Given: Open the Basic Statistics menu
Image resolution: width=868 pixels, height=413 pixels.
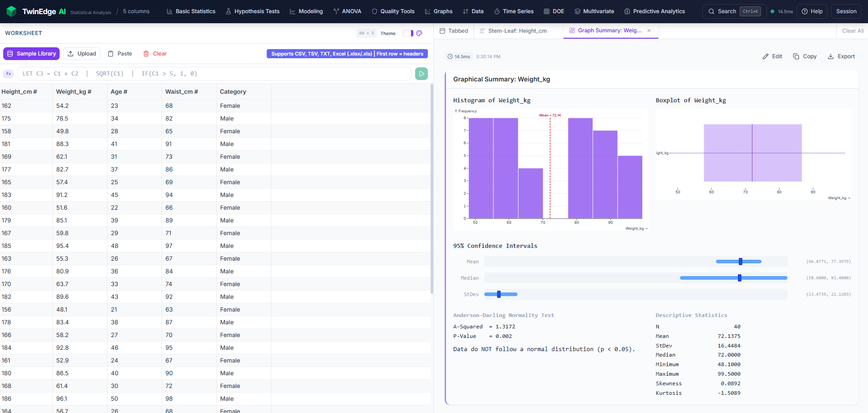Looking at the screenshot, I should coord(191,11).
